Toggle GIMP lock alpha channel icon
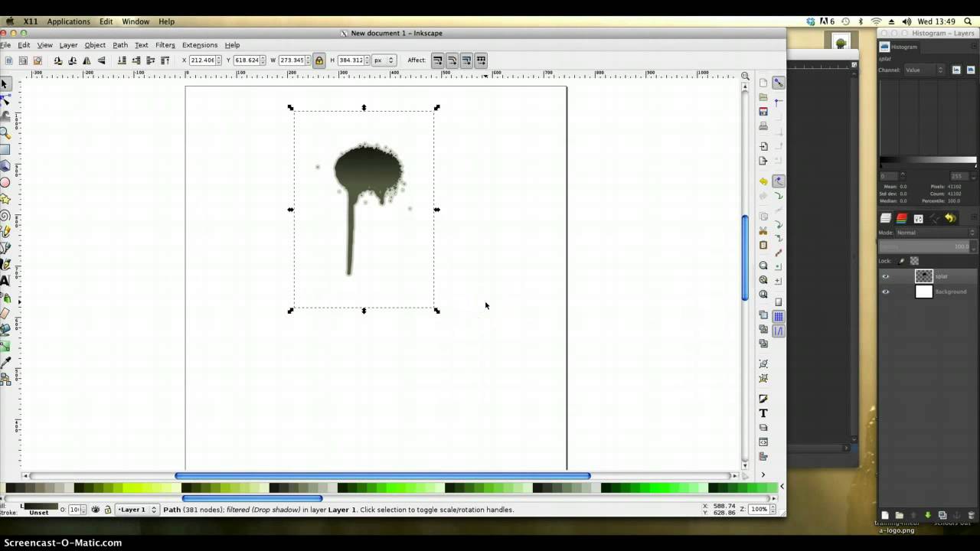This screenshot has width=980, height=551. (x=914, y=261)
